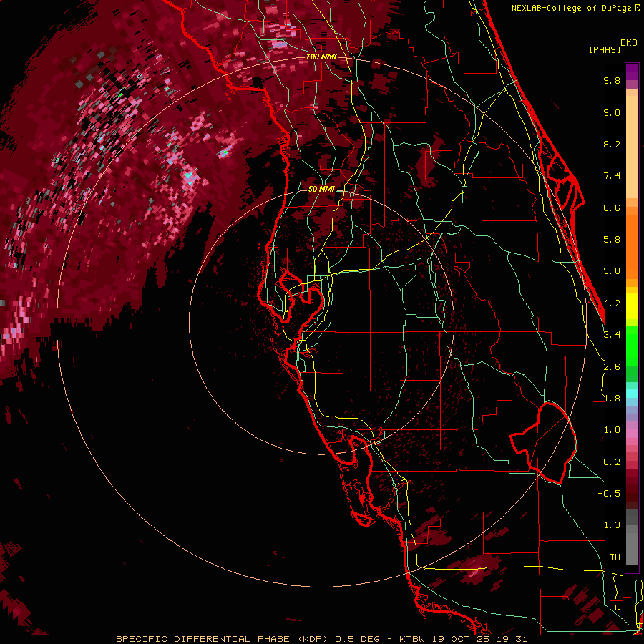Click the -1.3 value on the color scale
Screen dimensions: 644x644
609,525
